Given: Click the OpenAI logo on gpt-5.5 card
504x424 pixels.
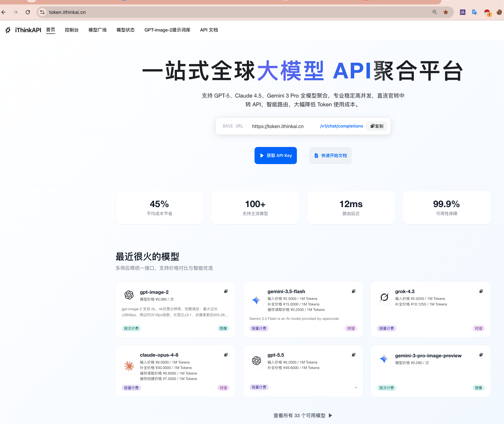Looking at the screenshot, I should tap(256, 361).
